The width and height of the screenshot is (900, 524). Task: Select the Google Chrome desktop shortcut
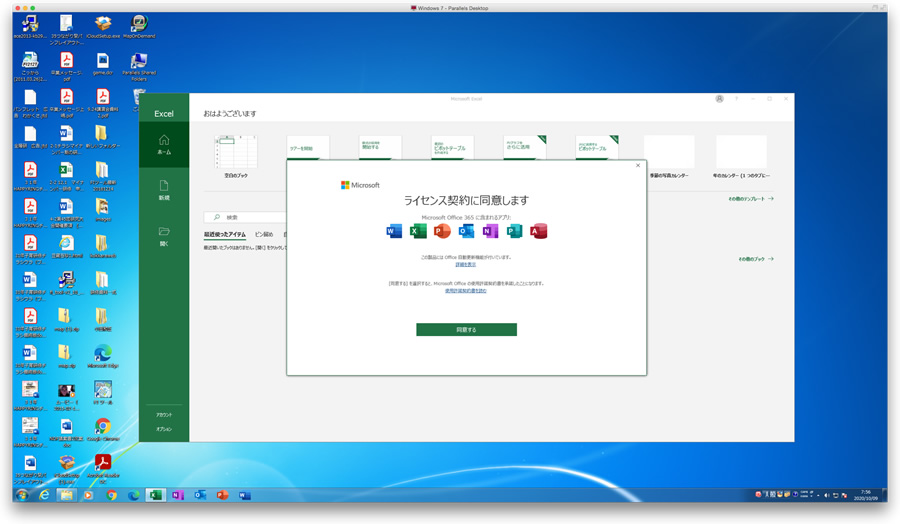103,429
